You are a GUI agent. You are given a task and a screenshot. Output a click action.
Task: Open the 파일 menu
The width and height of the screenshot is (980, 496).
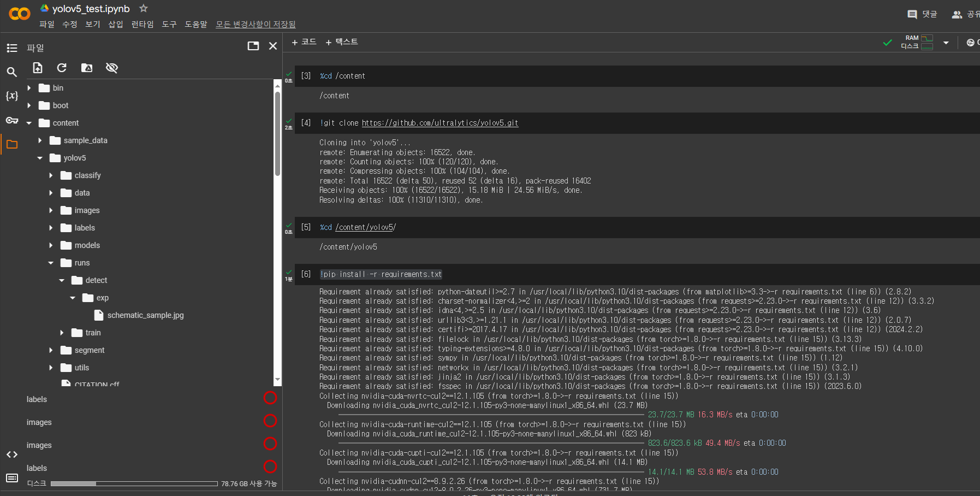click(47, 24)
